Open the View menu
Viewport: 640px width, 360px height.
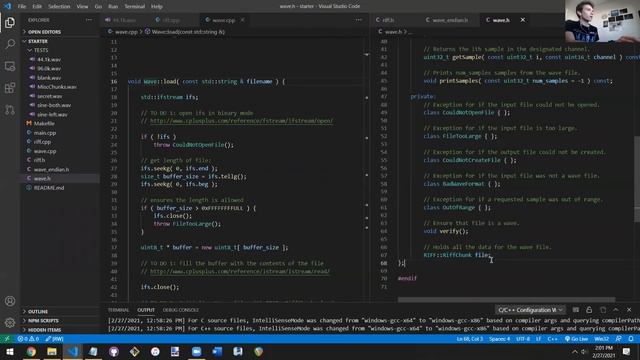(x=82, y=7)
